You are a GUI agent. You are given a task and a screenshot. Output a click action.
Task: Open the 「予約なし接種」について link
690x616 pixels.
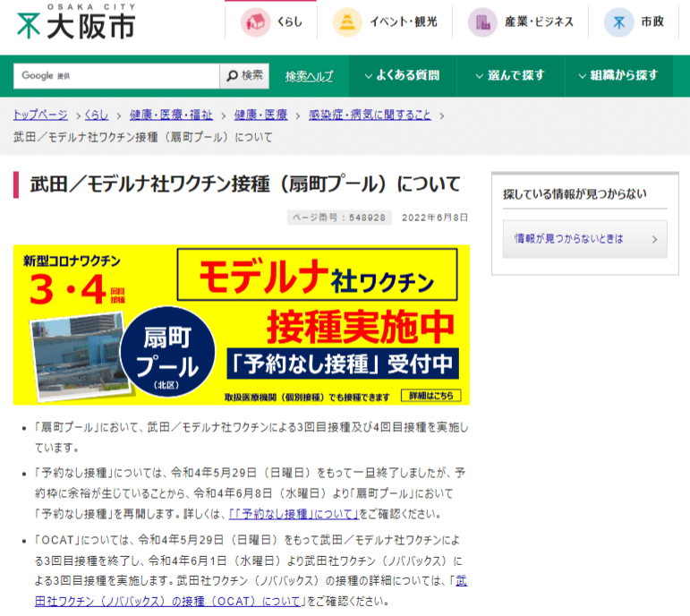(x=294, y=513)
